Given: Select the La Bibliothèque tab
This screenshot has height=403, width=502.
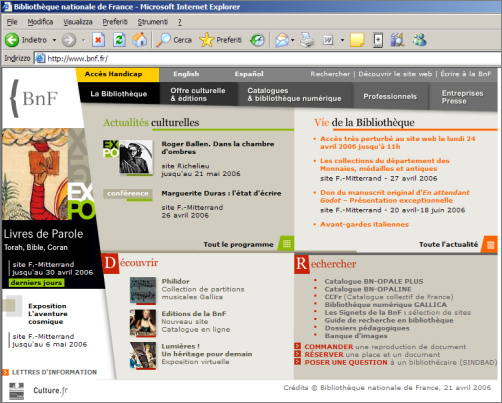Looking at the screenshot, I should (119, 94).
